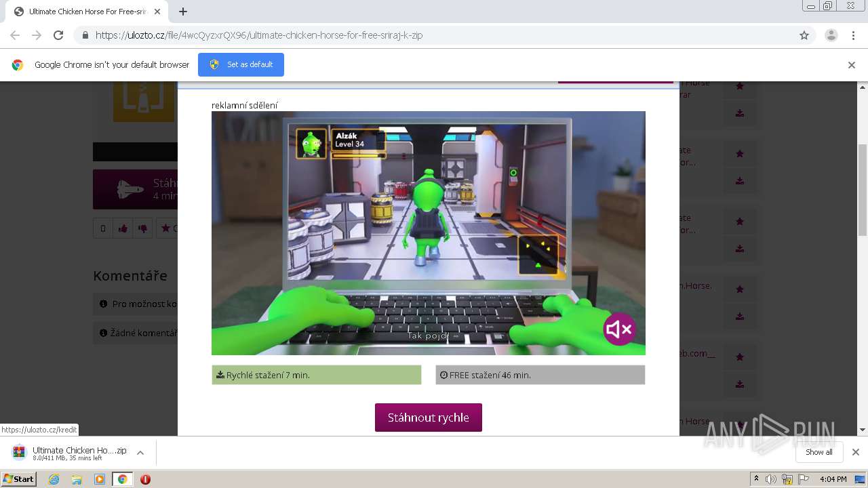868x488 pixels.
Task: Select the Ultimate Chicken Horse tab
Action: (x=87, y=12)
